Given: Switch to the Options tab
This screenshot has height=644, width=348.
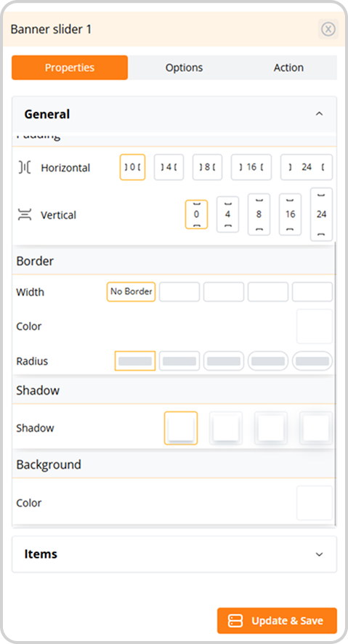Looking at the screenshot, I should coord(184,68).
